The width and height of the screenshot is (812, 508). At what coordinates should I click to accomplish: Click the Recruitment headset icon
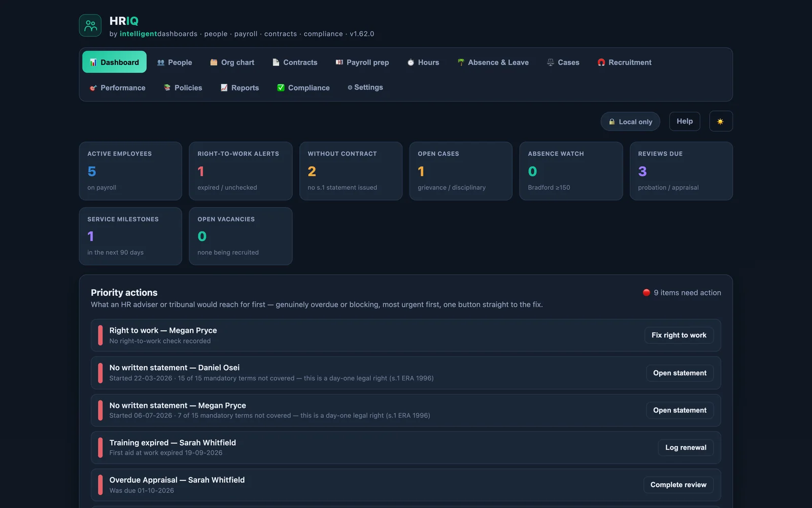(601, 62)
